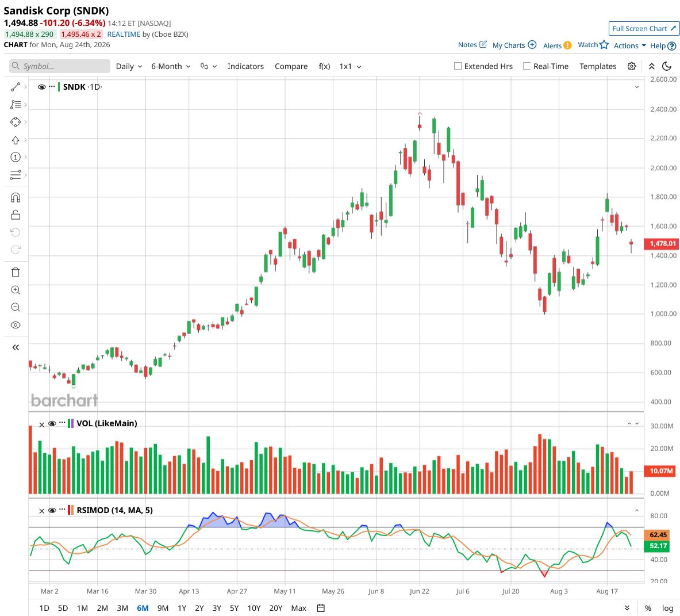Screen dimensions: 680x616
Task: Select the 1Y range tab
Action: click(x=182, y=608)
